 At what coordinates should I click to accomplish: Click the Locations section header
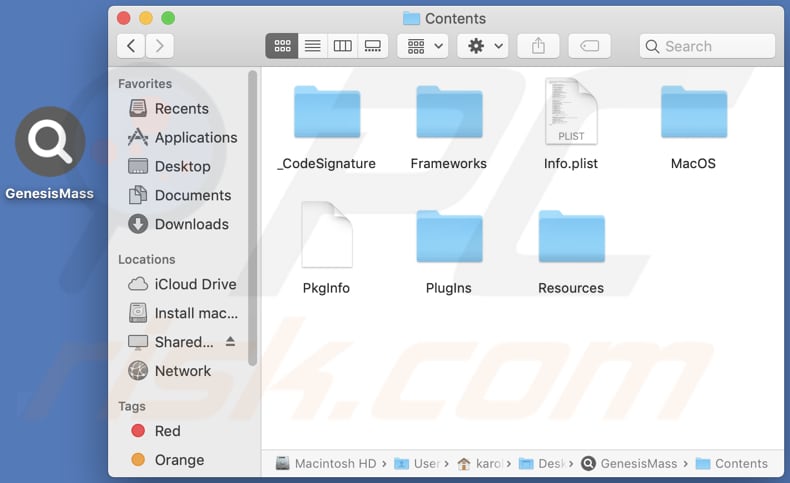(x=147, y=259)
